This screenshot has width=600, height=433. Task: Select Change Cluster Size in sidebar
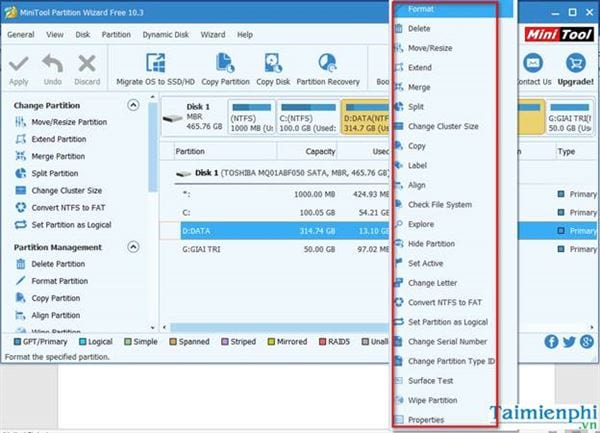coord(67,190)
